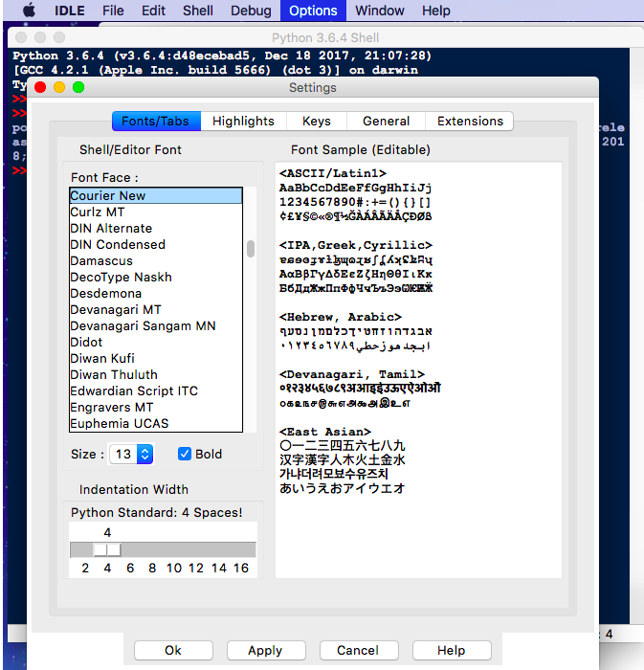Screen dimensions: 644x670
Task: Click the Python 3.6.4 Shell title bar
Action: pos(325,37)
